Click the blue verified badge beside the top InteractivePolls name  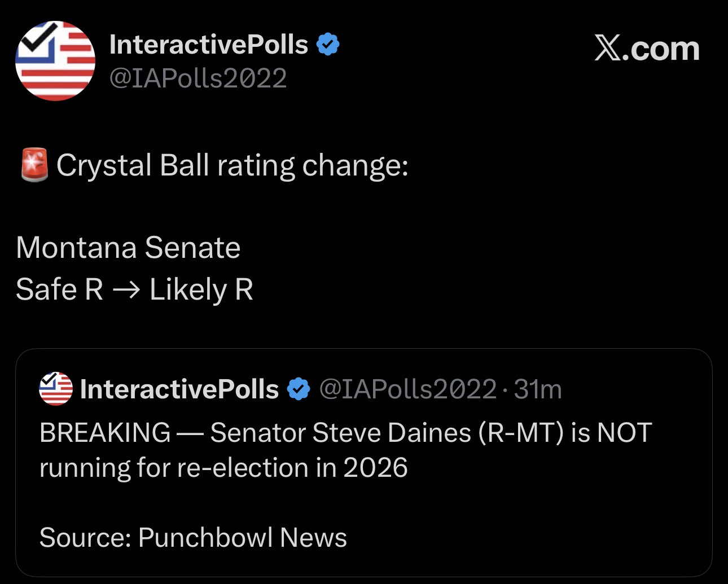point(328,45)
